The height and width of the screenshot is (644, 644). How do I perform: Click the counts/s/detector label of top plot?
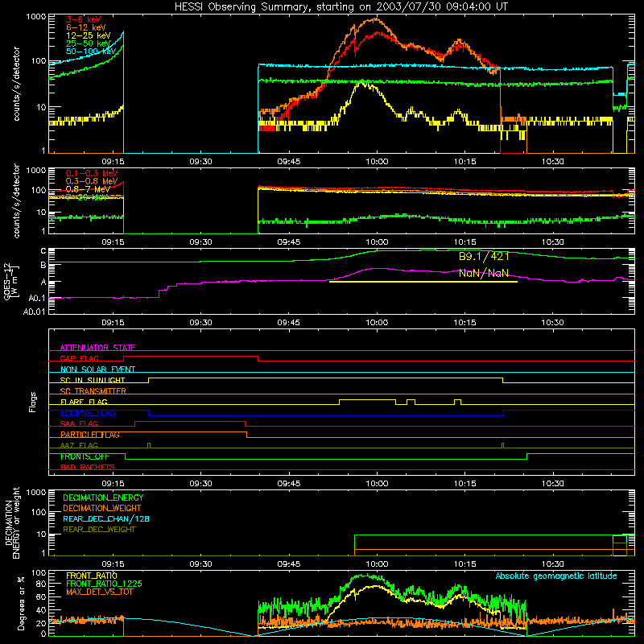point(16,84)
